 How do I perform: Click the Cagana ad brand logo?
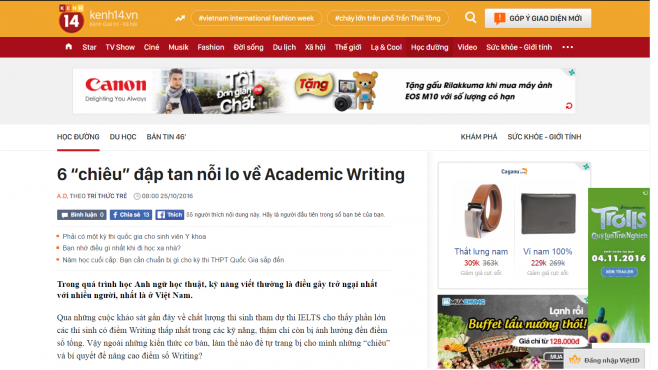pyautogui.click(x=514, y=171)
